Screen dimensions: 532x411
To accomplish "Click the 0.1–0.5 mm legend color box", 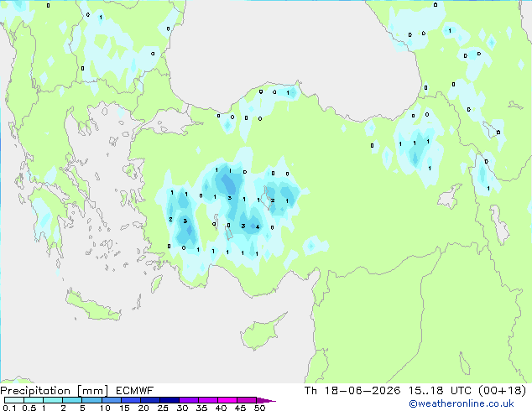I will (x=14, y=400).
